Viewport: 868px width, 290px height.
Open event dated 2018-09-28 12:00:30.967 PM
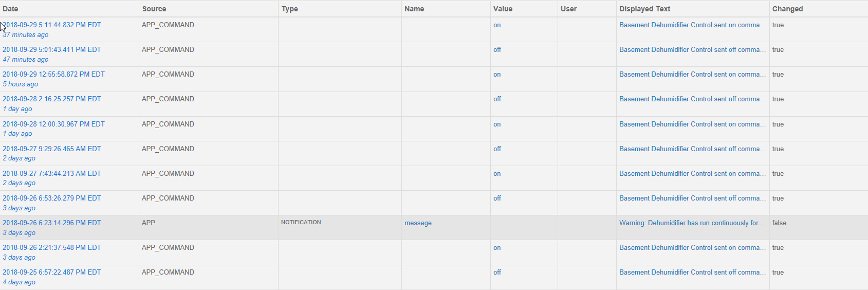click(53, 124)
